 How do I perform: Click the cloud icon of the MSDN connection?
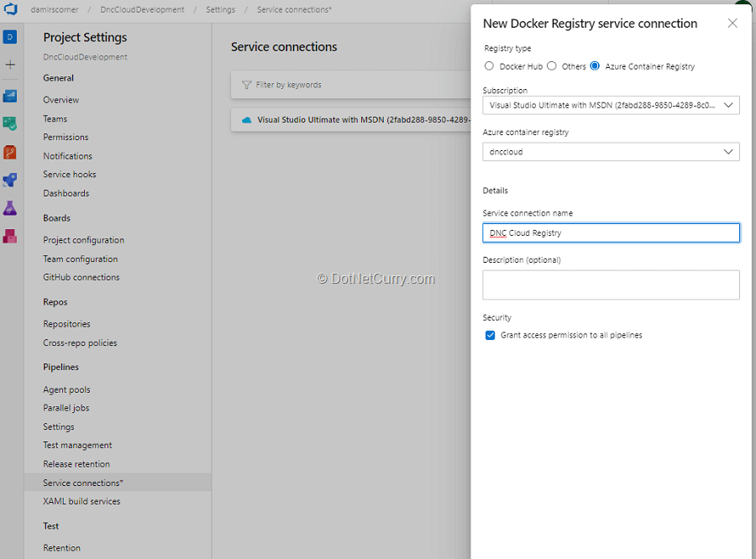[x=246, y=120]
